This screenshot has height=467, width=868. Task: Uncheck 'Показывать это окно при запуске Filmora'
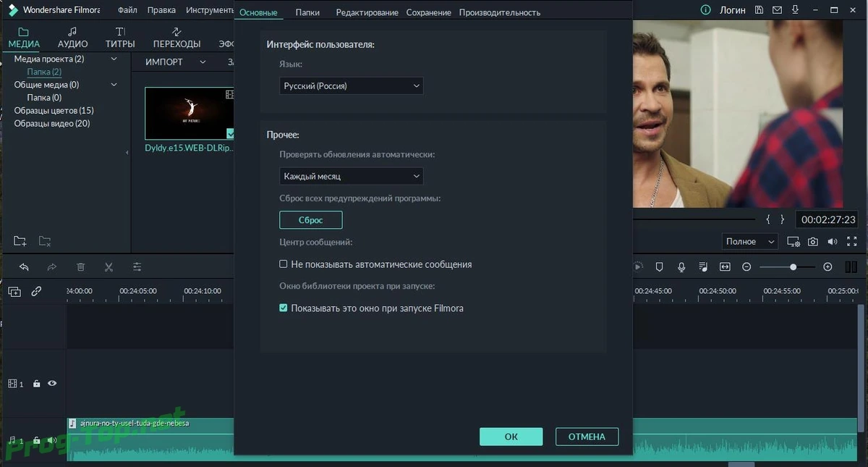tap(284, 308)
